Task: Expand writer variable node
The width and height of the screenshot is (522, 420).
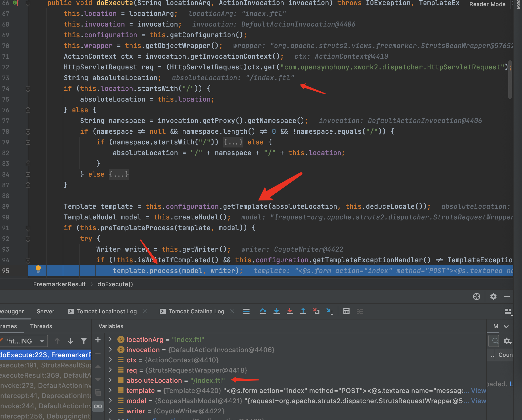Action: 110,411
